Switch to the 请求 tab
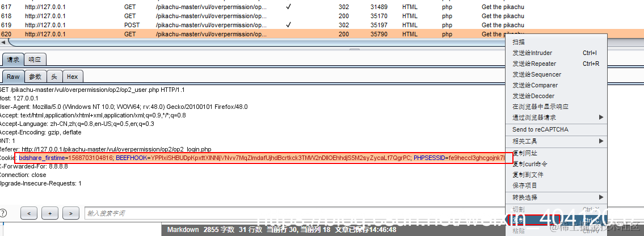The image size is (644, 236). point(13,60)
